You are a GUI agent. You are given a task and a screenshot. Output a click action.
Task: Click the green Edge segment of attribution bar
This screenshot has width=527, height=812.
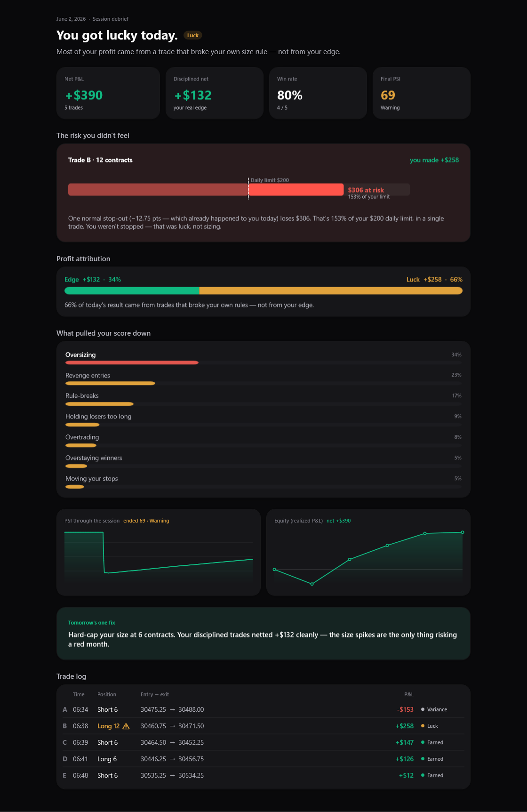[132, 291]
